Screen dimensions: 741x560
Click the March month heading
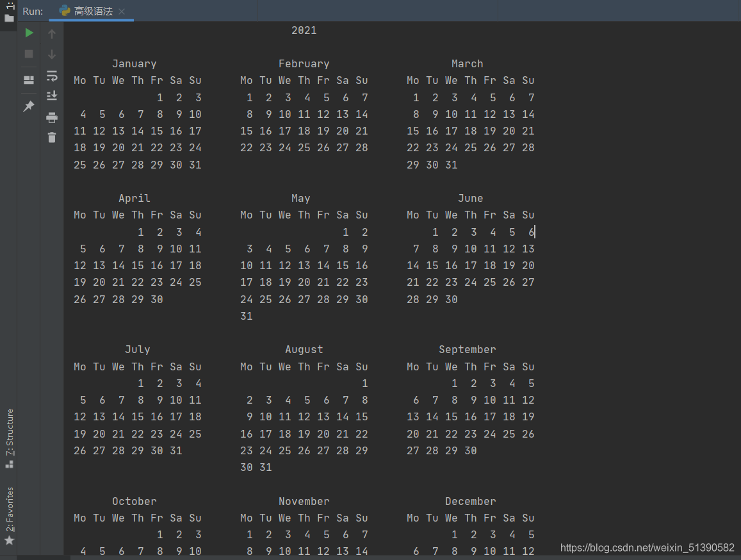(467, 64)
